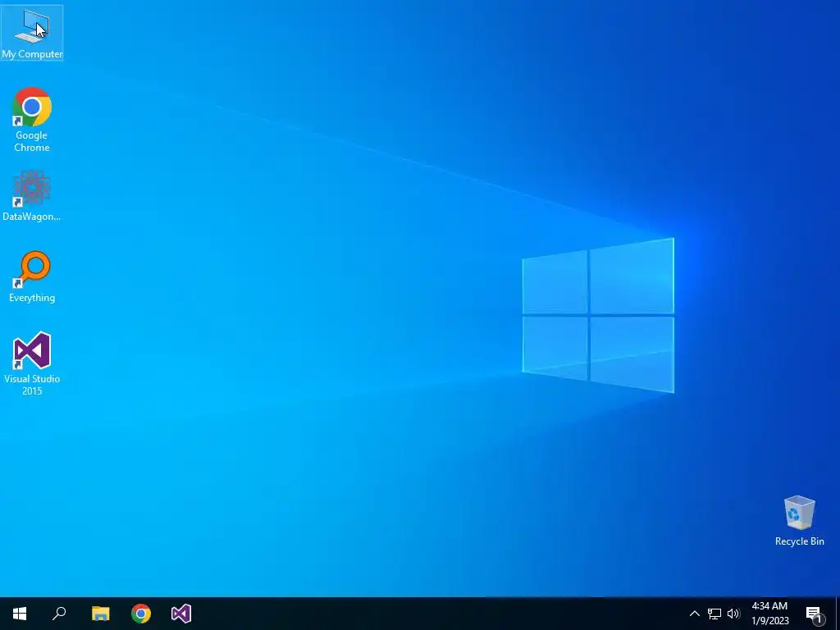This screenshot has width=840, height=630.
Task: Open the Windows Start menu
Action: (x=20, y=614)
